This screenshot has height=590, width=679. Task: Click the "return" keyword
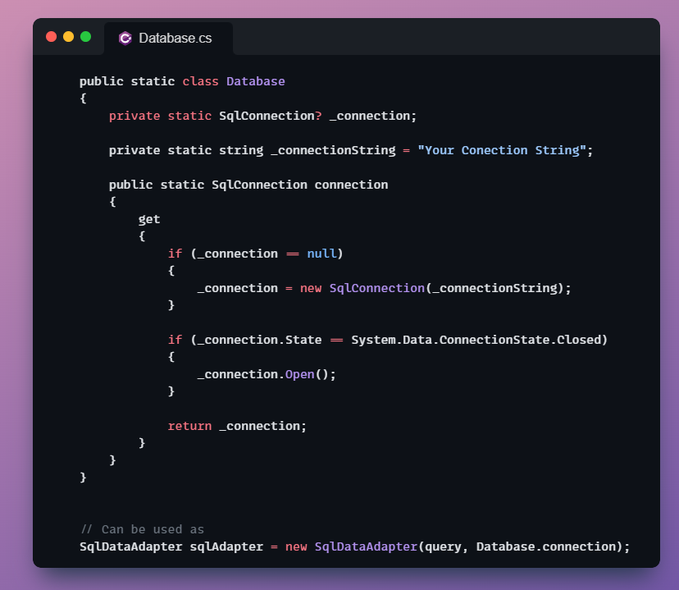tap(190, 426)
